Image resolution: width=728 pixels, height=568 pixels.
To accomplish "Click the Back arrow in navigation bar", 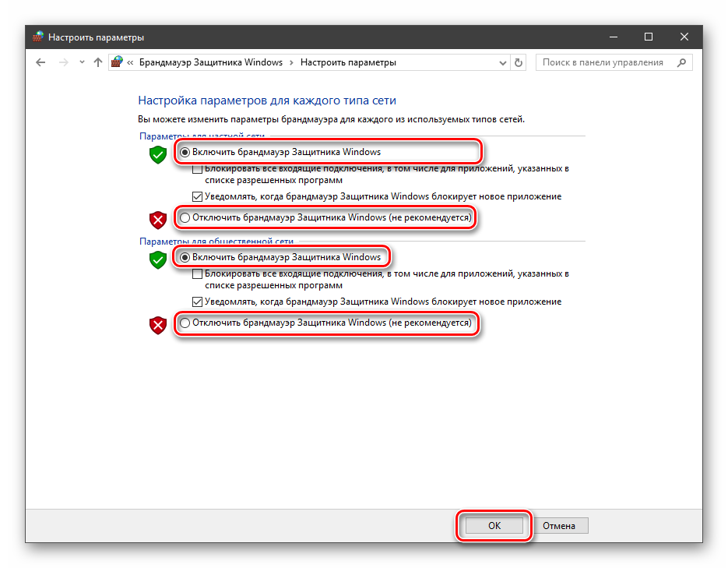I will [x=40, y=62].
